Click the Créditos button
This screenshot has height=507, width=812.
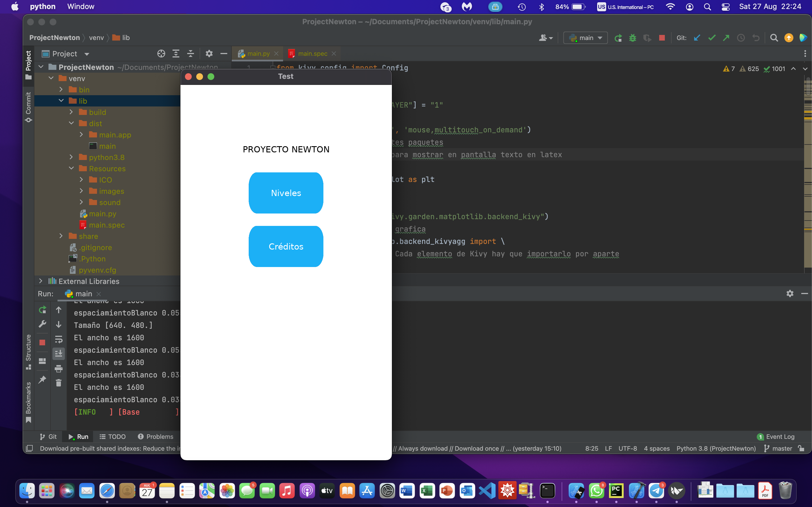[x=286, y=246]
